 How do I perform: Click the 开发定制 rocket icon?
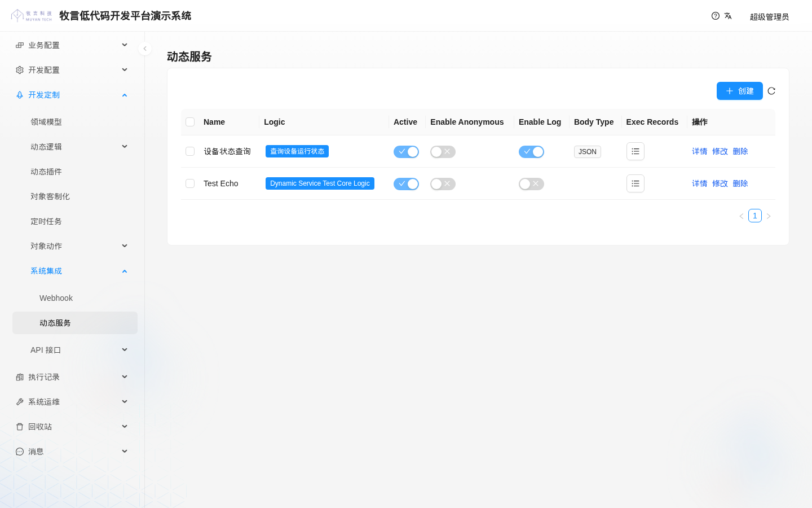click(20, 95)
